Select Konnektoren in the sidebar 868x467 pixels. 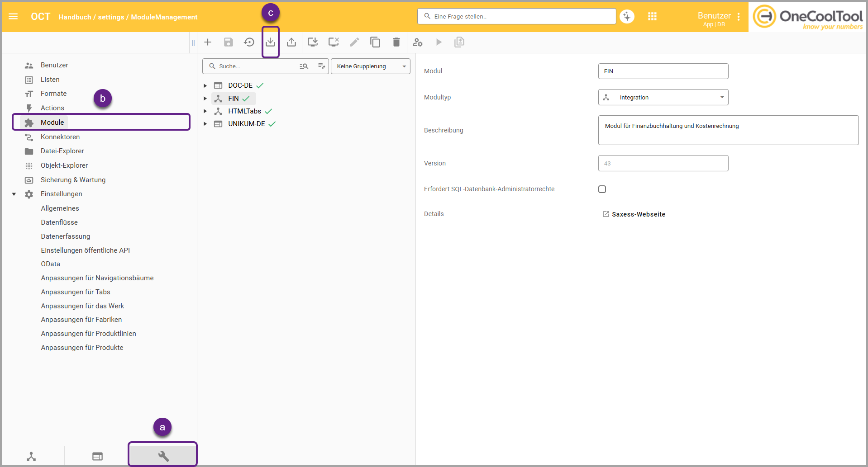[60, 137]
